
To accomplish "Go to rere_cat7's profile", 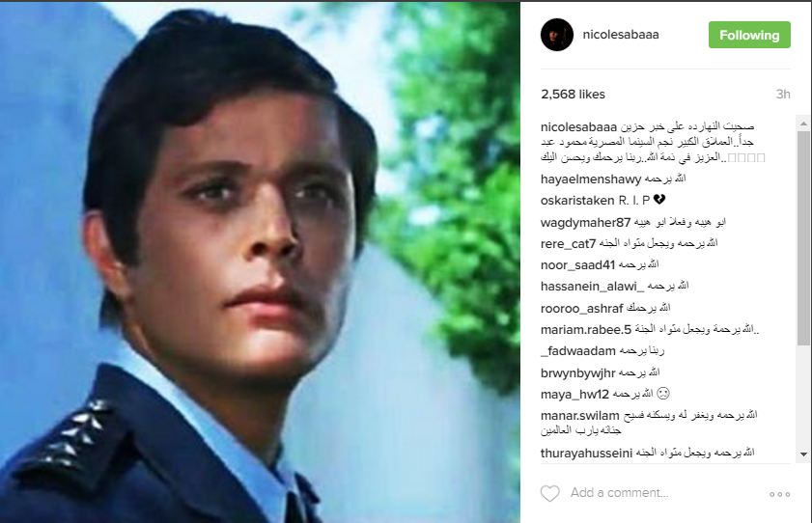I will 568,244.
